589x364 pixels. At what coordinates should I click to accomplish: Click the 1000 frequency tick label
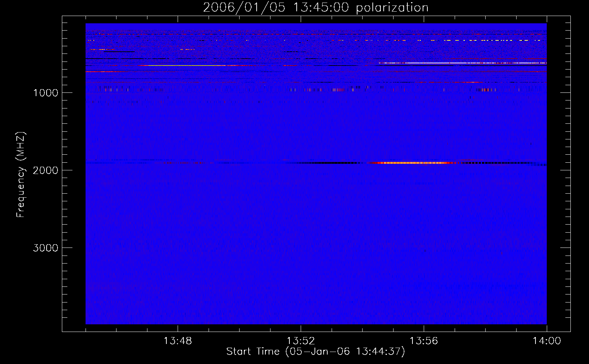[46, 93]
